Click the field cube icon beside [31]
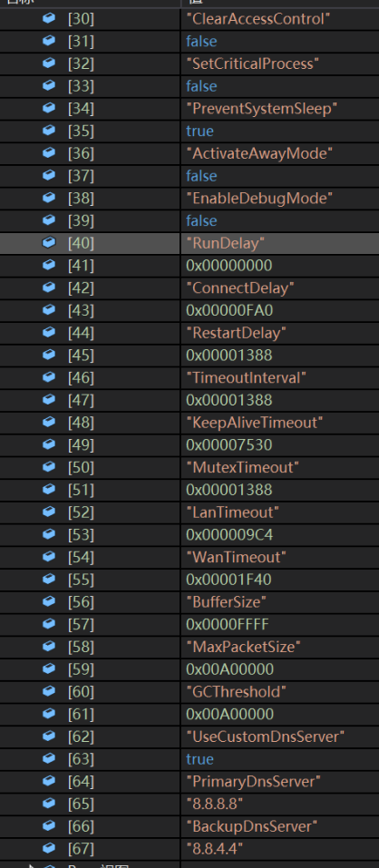This screenshot has width=379, height=868. [49, 41]
